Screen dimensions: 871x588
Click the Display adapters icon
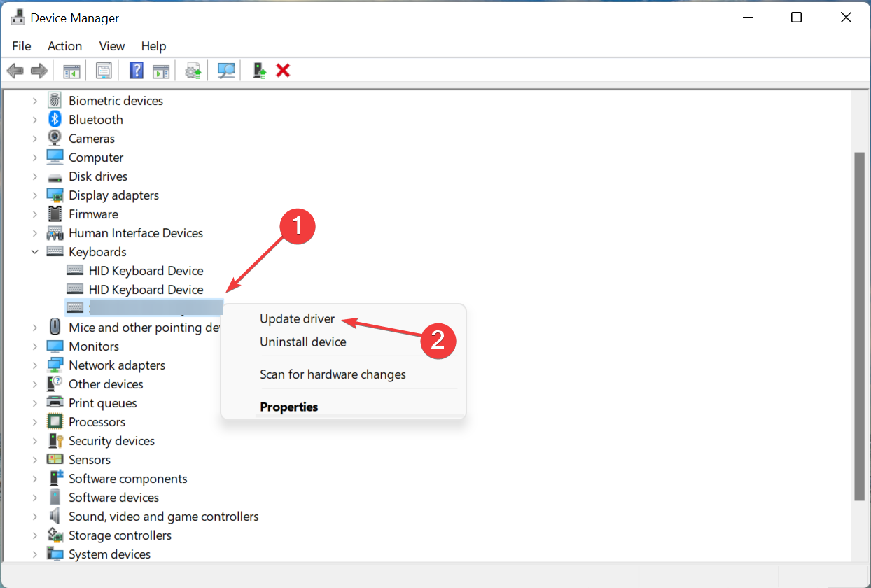click(55, 195)
